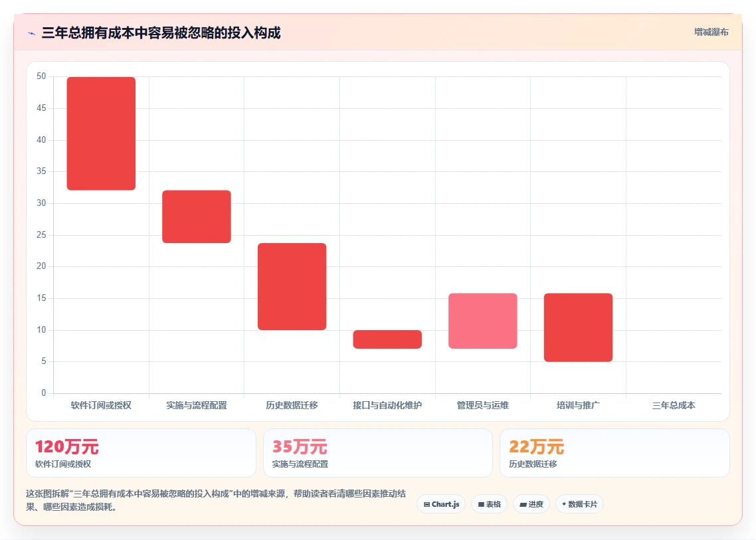The image size is (756, 540).
Task: Click the 进度 tag chip
Action: [531, 504]
